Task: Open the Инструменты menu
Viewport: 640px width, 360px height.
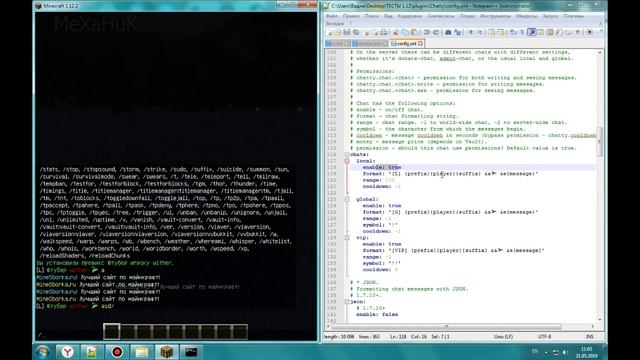Action: 495,16
